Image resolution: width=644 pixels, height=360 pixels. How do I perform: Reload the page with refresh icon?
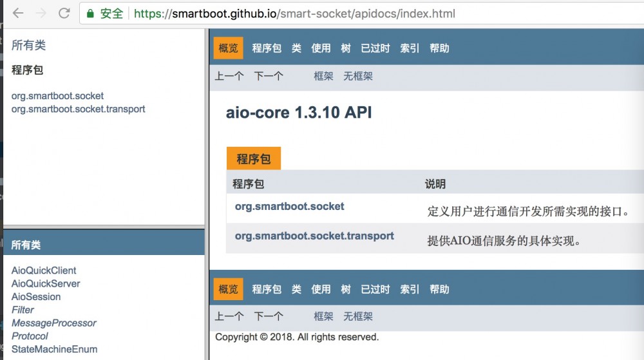coord(64,14)
